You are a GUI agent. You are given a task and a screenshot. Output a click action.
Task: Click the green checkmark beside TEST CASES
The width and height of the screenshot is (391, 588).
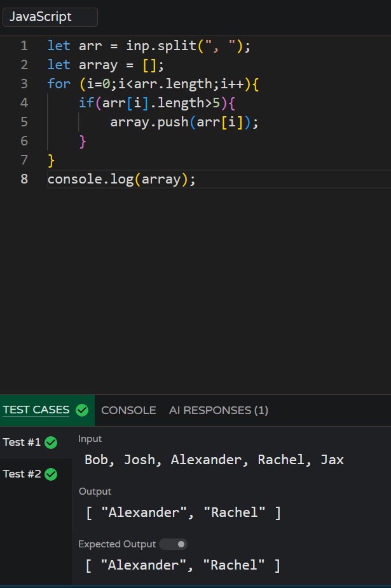coord(82,410)
